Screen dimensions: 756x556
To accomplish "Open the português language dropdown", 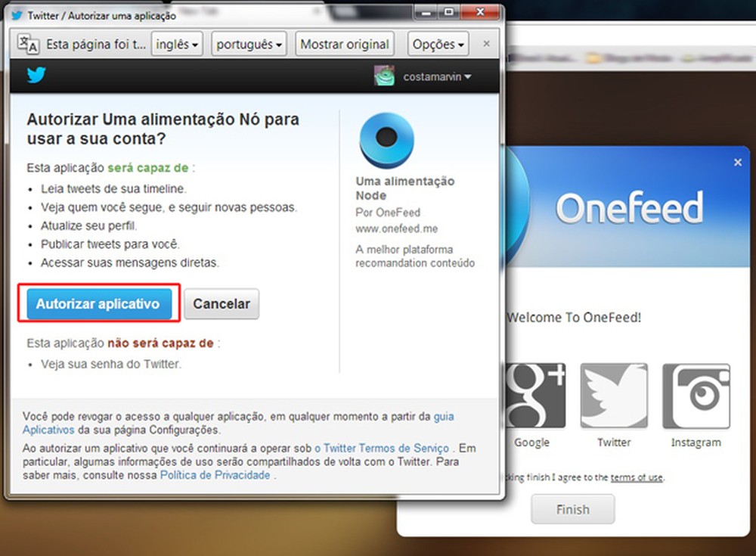I will click(x=248, y=44).
